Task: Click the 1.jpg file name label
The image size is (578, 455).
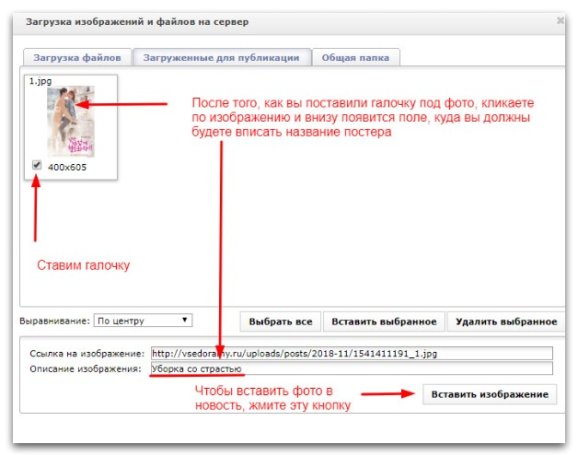Action: [41, 81]
